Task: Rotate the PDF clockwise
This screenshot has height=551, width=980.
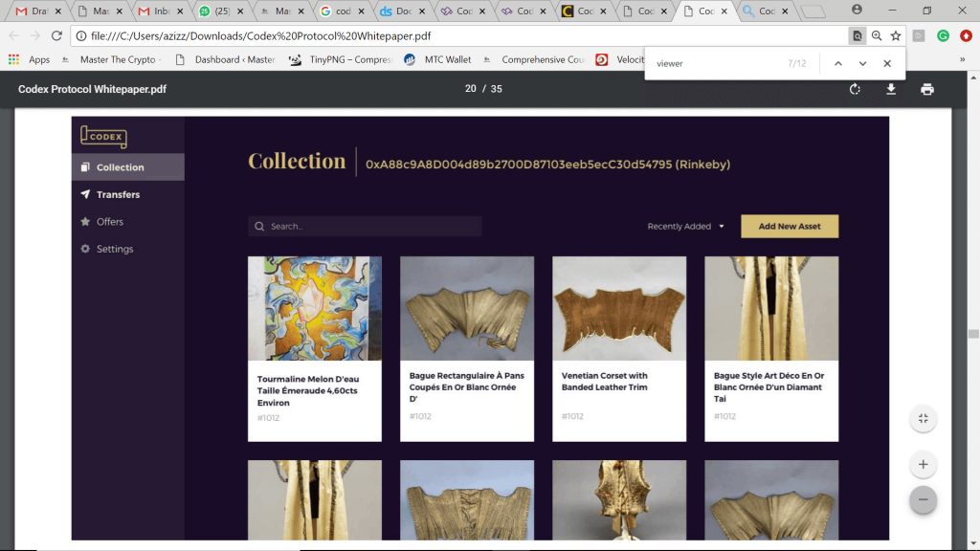Action: (855, 89)
